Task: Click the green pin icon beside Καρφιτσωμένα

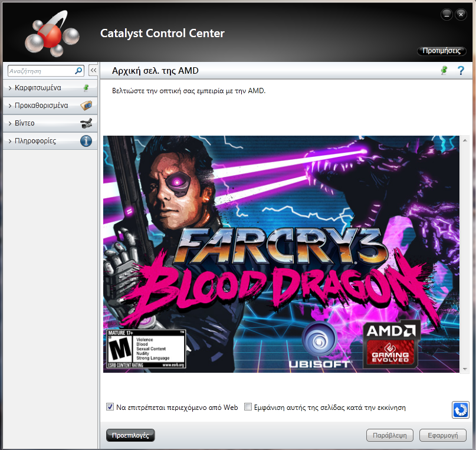Action: 86,88
